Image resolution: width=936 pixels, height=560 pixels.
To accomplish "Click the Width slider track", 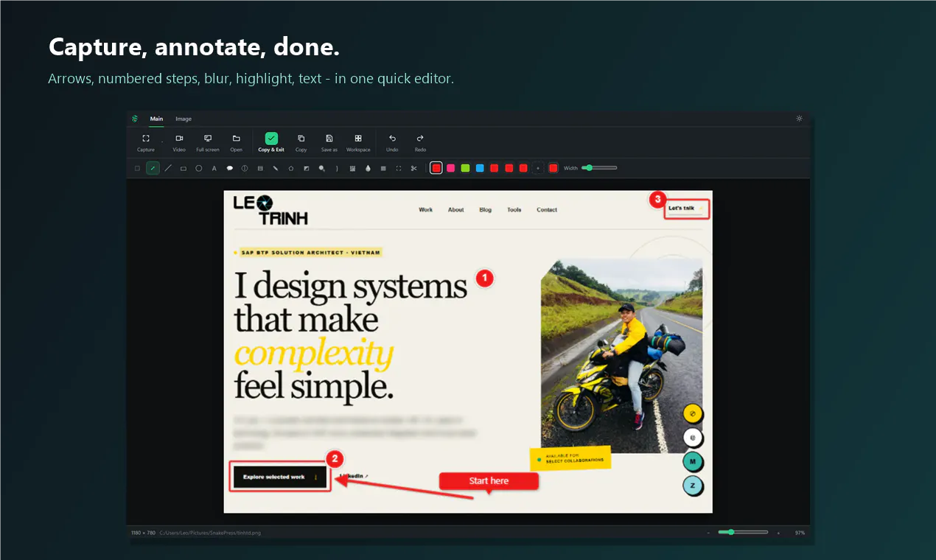I will click(599, 168).
